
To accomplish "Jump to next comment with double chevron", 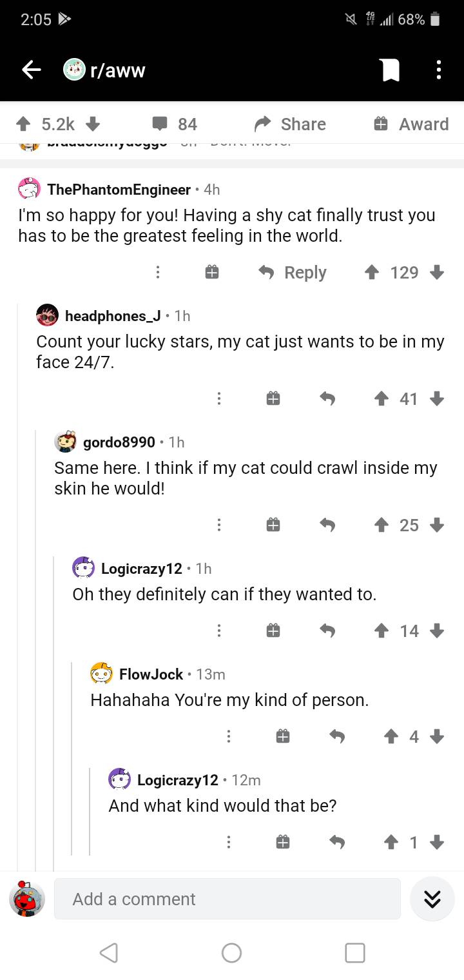I will pos(432,899).
